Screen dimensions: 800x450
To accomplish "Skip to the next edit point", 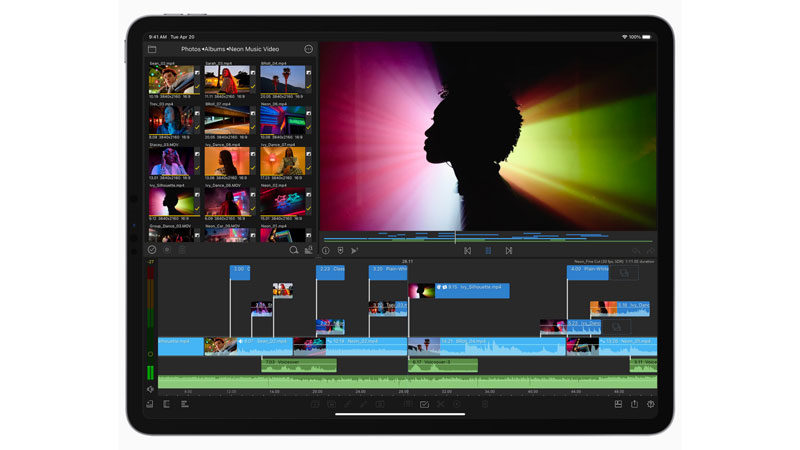I will (x=509, y=251).
